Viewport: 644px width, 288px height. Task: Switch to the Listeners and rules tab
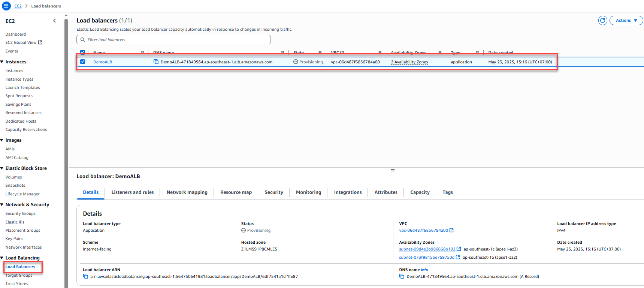tap(132, 192)
